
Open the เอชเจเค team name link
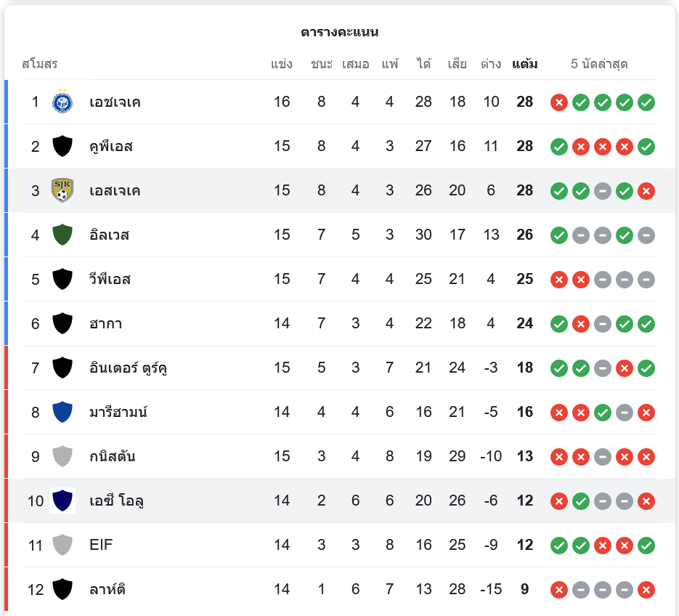[115, 102]
